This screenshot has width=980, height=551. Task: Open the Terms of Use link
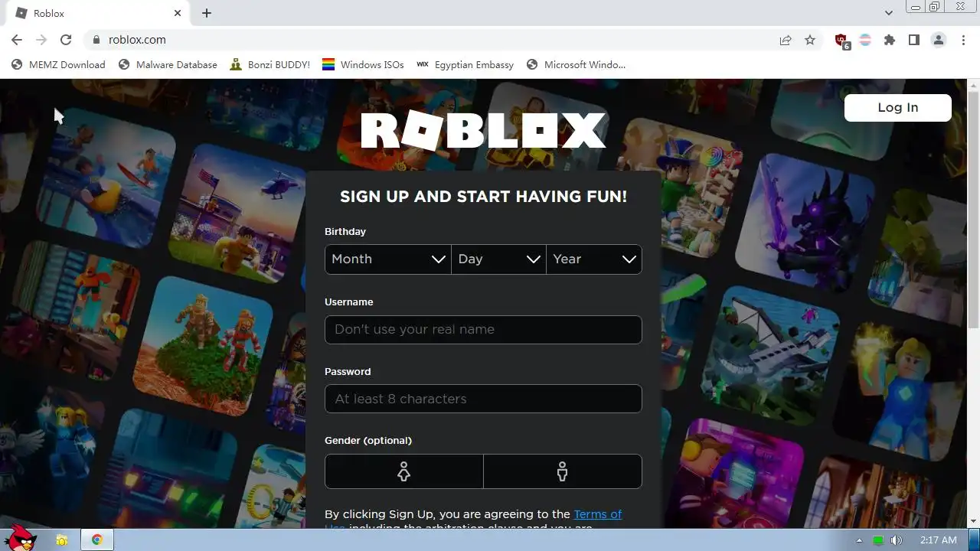597,514
